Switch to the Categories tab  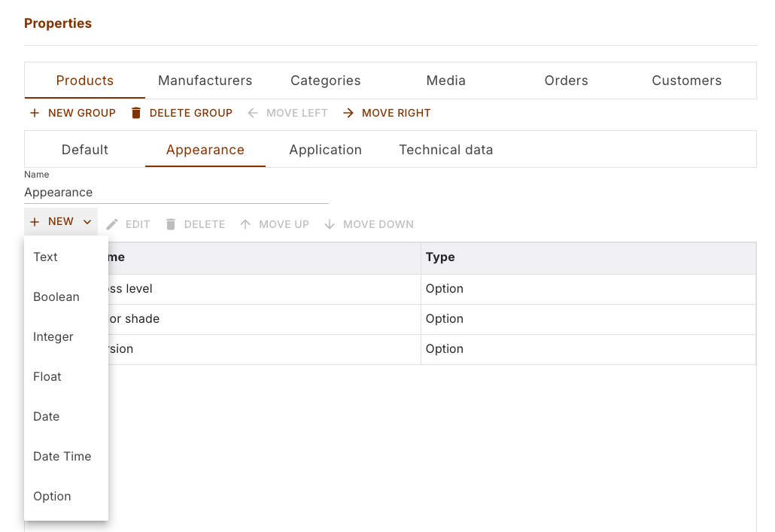326,81
